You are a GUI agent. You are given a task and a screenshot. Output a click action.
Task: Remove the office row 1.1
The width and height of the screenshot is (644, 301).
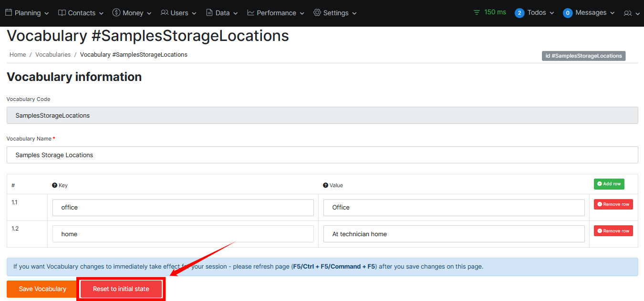[x=613, y=204]
